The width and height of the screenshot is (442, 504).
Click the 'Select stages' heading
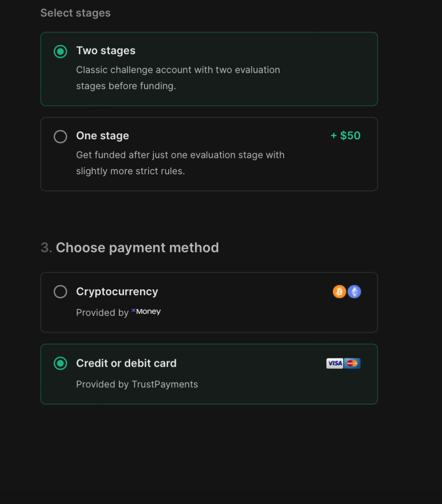(75, 13)
